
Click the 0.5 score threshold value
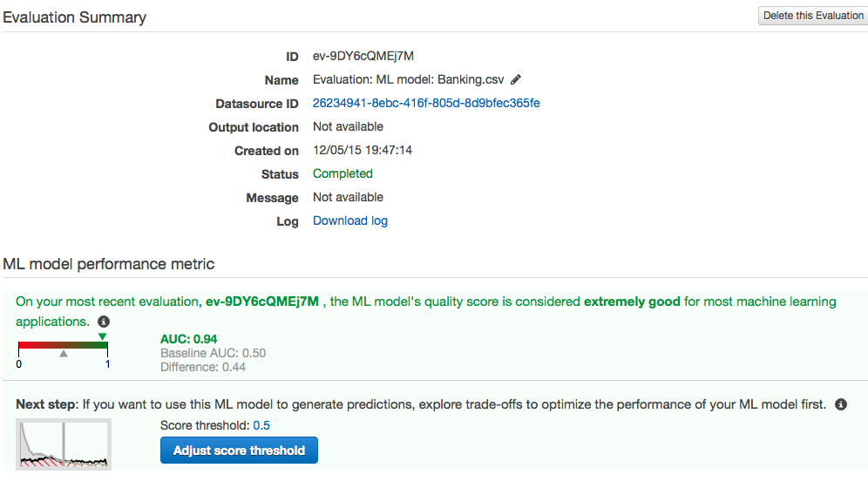[261, 425]
